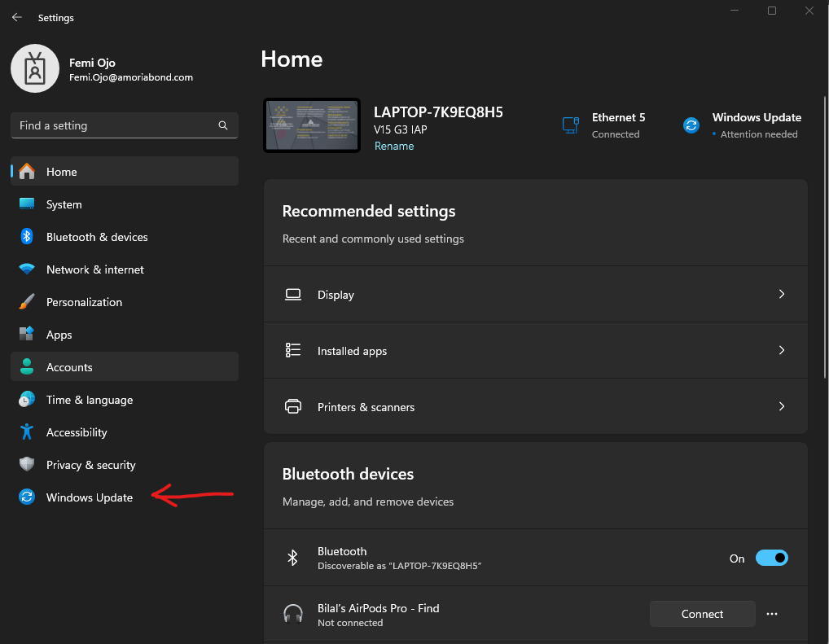The width and height of the screenshot is (829, 644).
Task: Open Ethernet 5 Connected status
Action: click(x=603, y=125)
